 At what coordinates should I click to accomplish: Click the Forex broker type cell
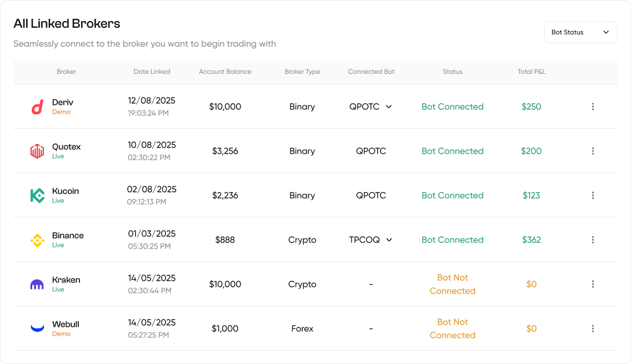click(302, 328)
